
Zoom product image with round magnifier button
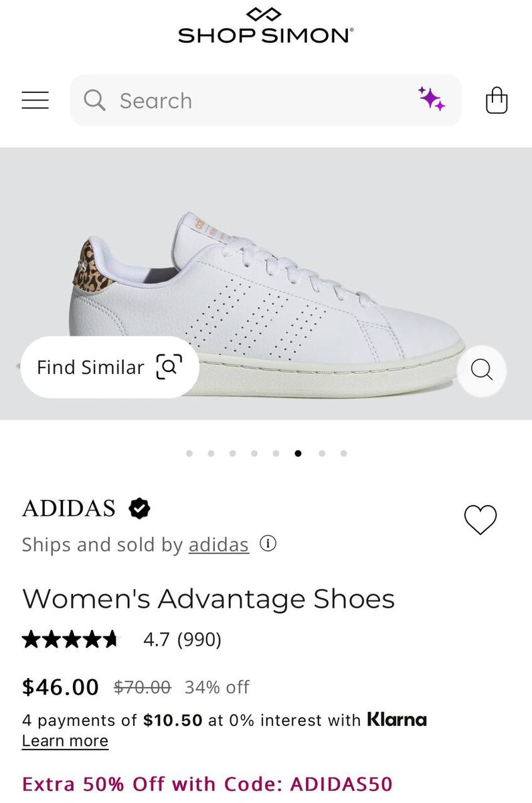481,369
